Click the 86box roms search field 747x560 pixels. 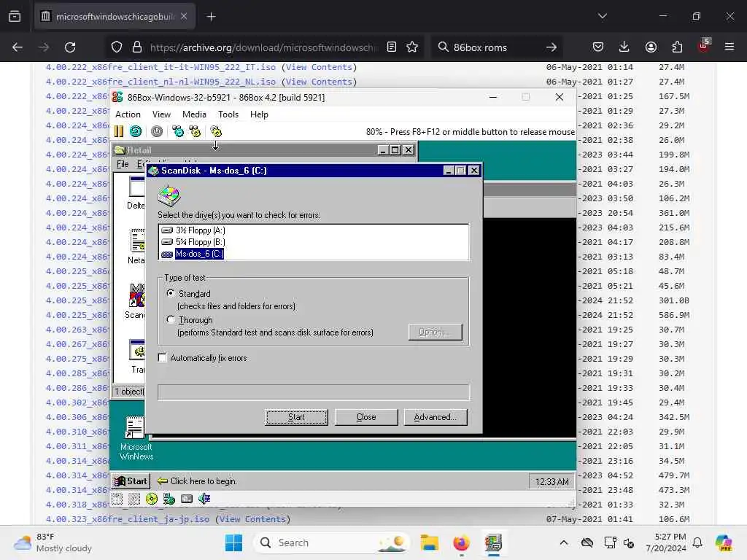(495, 47)
